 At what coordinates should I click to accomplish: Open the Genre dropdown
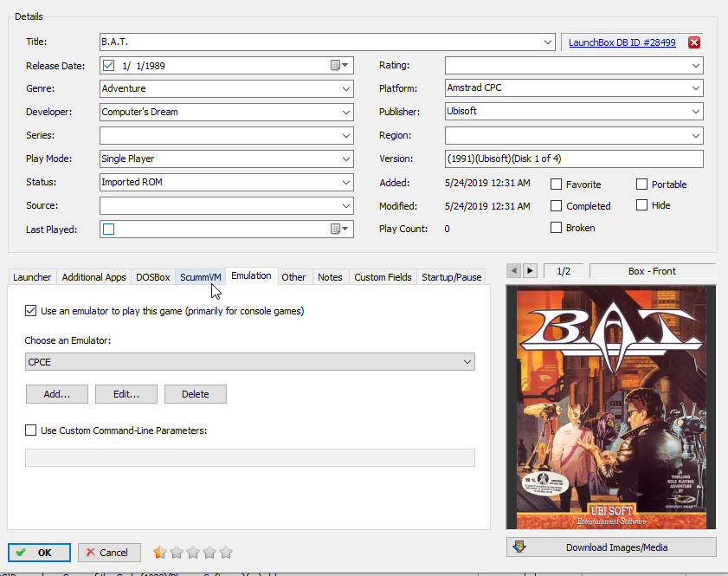tap(346, 88)
